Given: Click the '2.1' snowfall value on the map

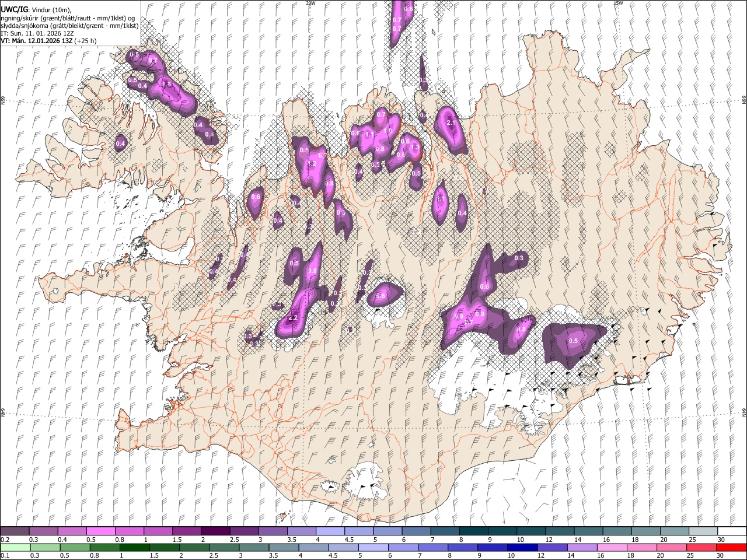Looking at the screenshot, I should pos(451,123).
